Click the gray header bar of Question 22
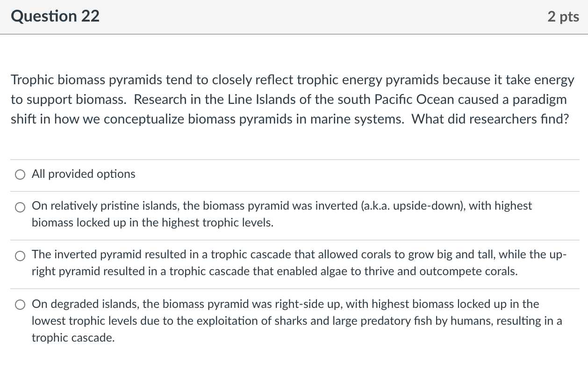The image size is (588, 365). pyautogui.click(x=294, y=16)
